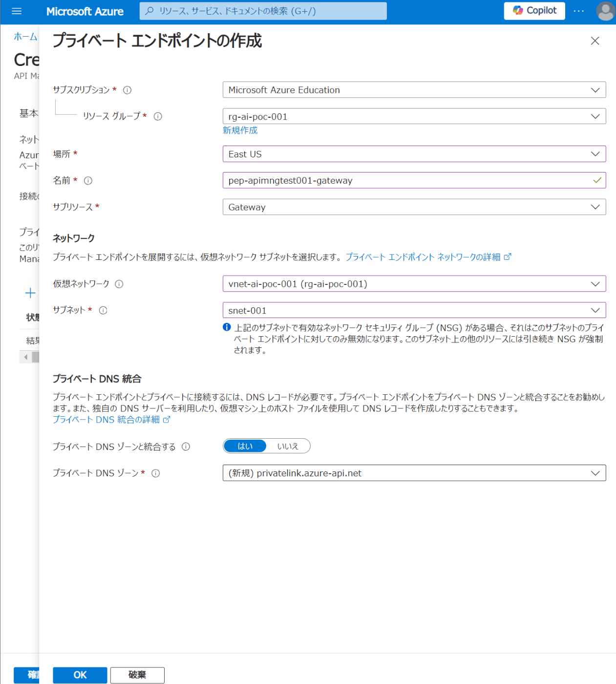This screenshot has width=616, height=684.
Task: Click 新規作成 under resource group
Action: pos(239,130)
